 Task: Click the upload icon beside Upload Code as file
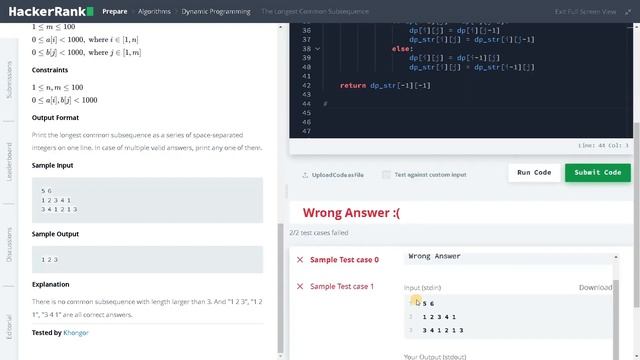tap(305, 175)
